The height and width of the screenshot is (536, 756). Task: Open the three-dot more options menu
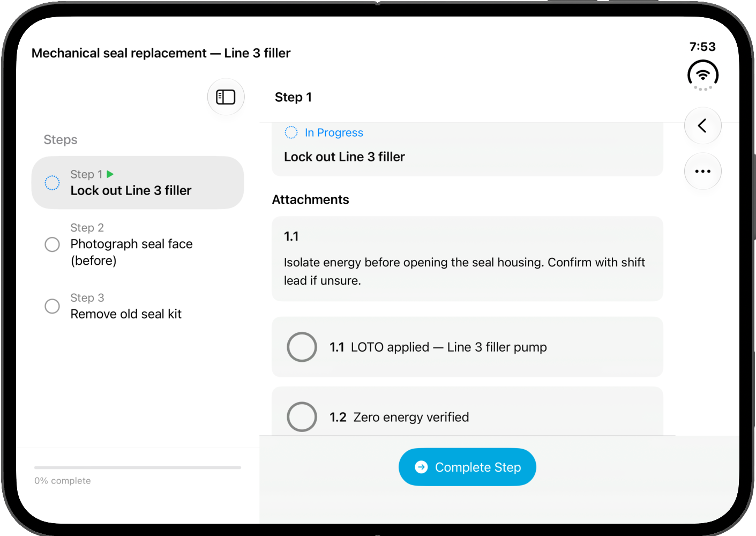click(x=702, y=172)
